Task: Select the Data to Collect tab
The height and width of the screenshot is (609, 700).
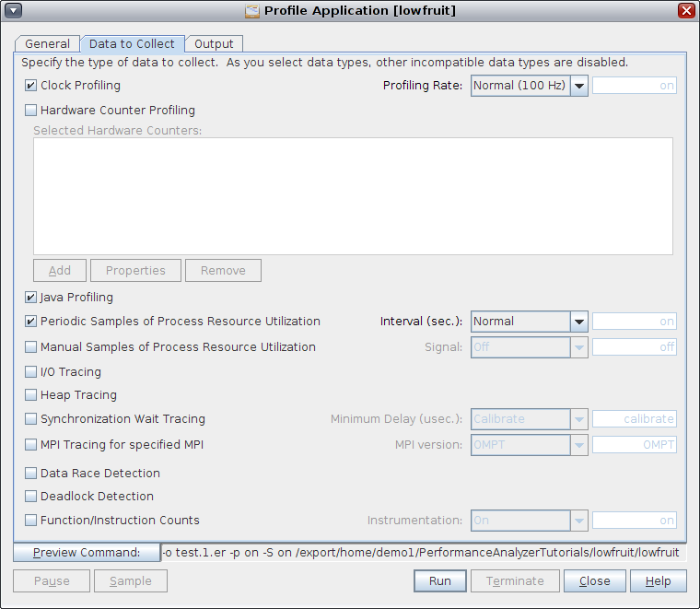Action: point(132,43)
